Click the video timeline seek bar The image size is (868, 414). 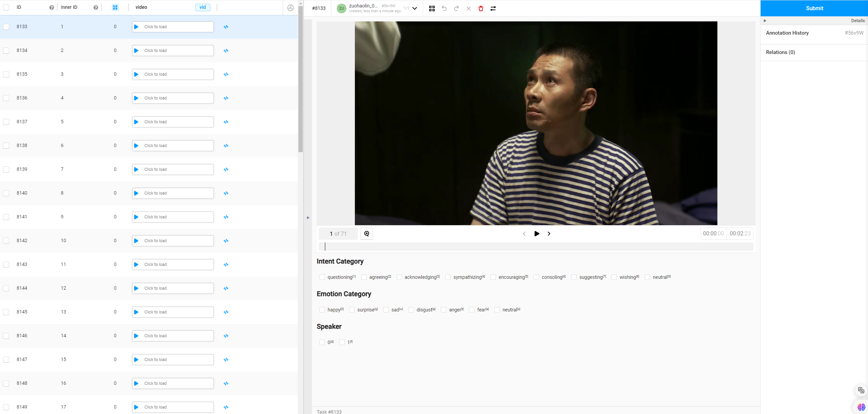(x=536, y=247)
